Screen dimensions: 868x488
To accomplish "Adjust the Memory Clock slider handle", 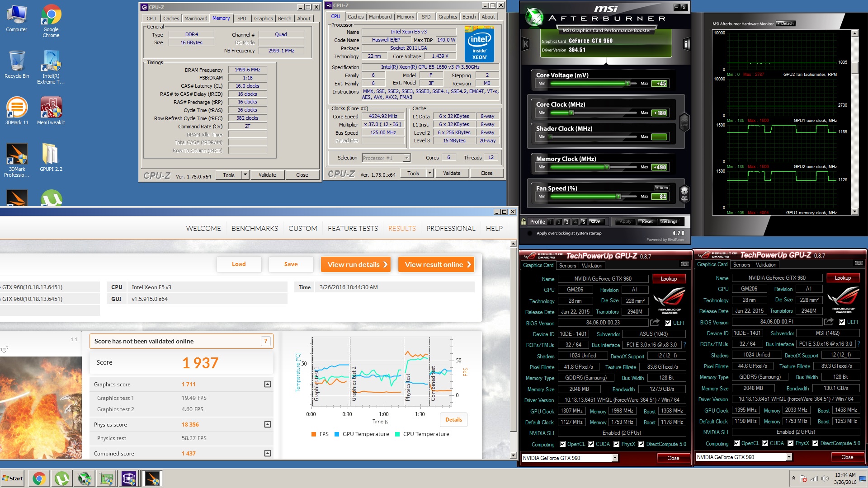I will tap(607, 167).
